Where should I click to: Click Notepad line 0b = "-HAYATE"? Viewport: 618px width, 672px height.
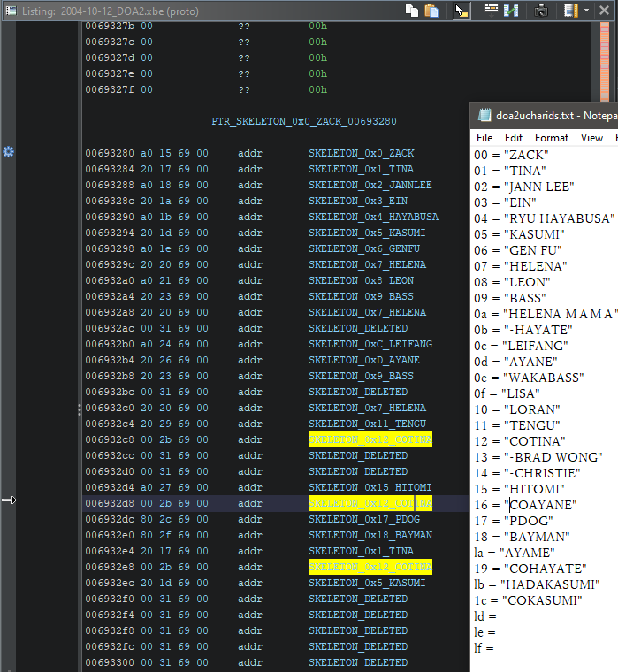(x=523, y=330)
